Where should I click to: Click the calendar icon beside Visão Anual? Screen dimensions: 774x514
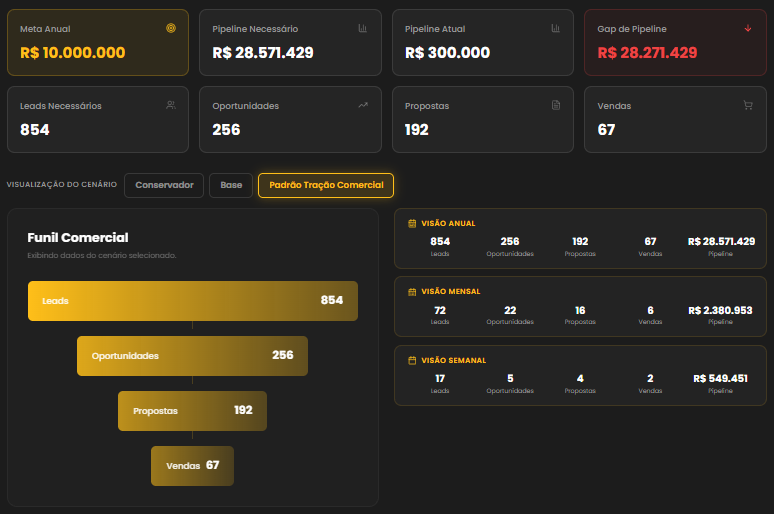412,224
